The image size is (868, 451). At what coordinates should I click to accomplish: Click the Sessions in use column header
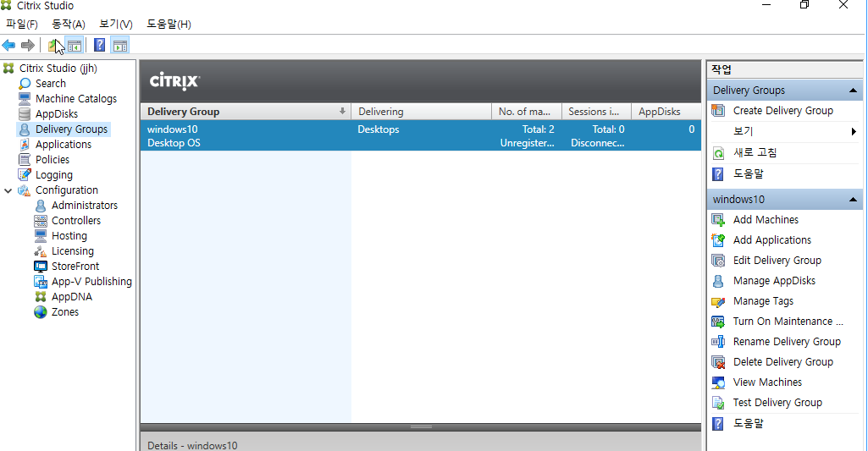(x=596, y=111)
